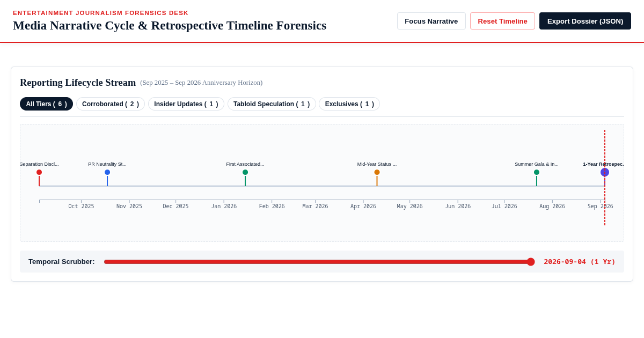
Task: Click the Feb 2026 axis label
Action: pyautogui.click(x=272, y=207)
